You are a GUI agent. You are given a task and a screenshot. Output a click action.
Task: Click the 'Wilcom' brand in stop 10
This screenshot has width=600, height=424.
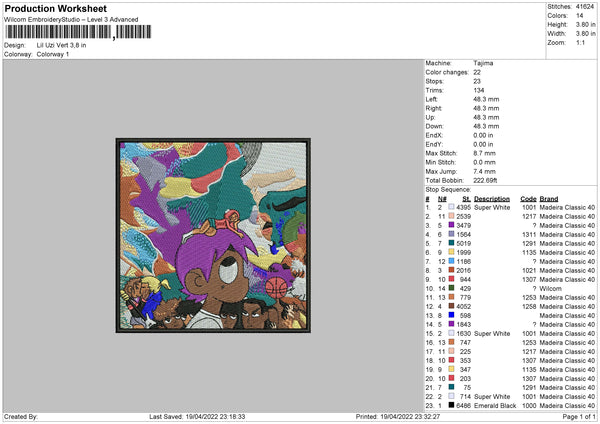click(551, 289)
